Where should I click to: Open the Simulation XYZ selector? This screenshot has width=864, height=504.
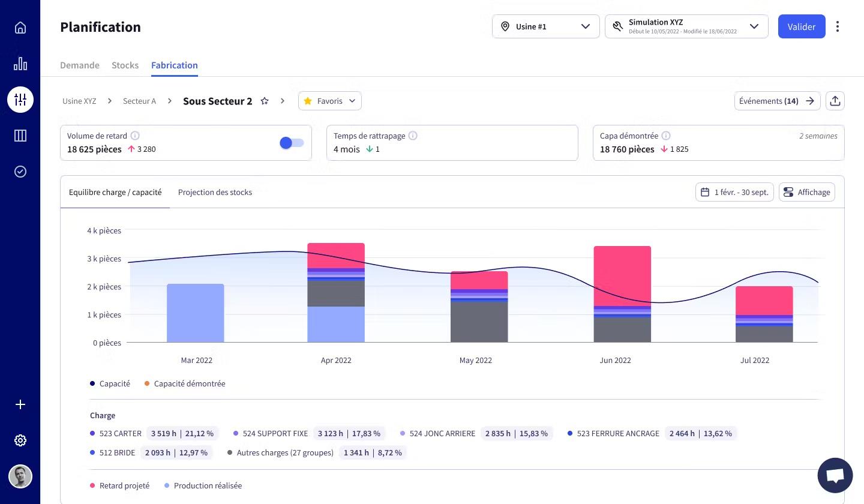pos(686,26)
